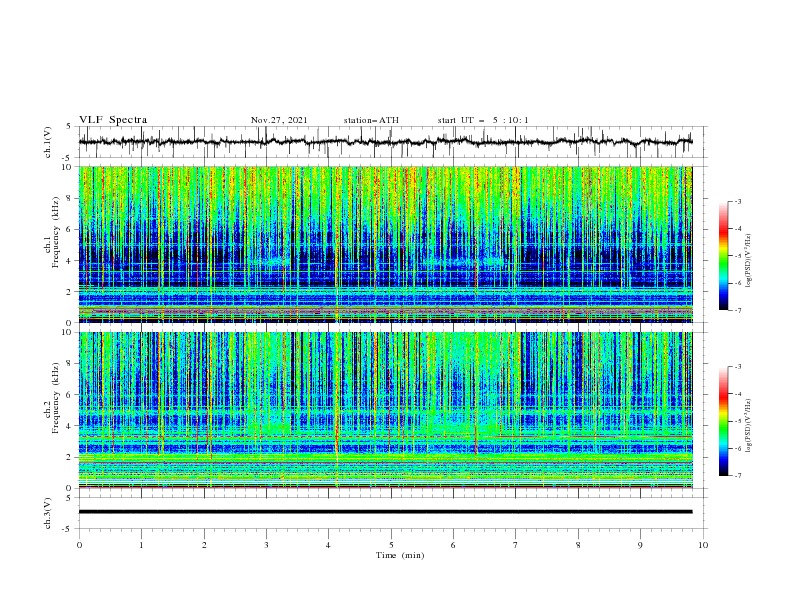792x612 pixels.
Task: Click the ch.1 colorbar "-3" tick label
Action: click(x=738, y=202)
